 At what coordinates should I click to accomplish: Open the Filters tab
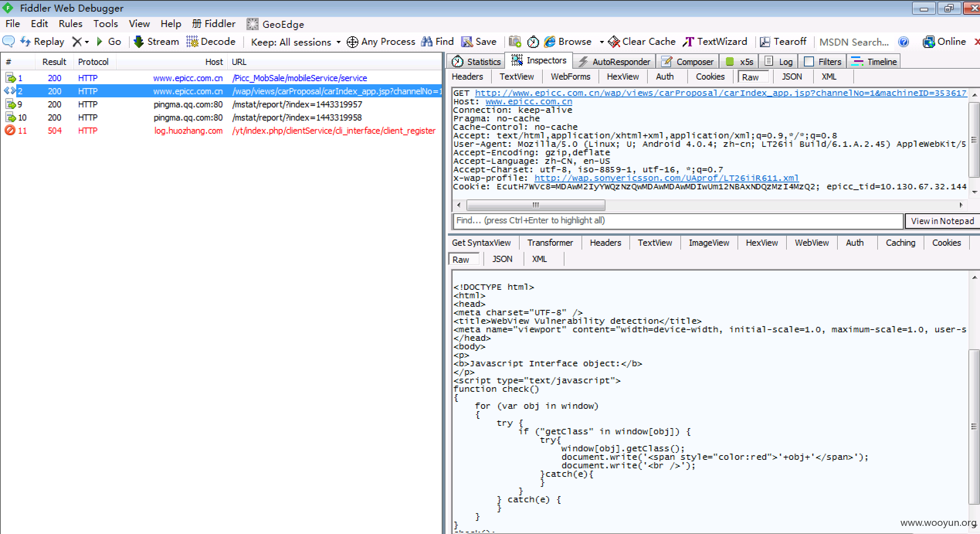click(822, 61)
